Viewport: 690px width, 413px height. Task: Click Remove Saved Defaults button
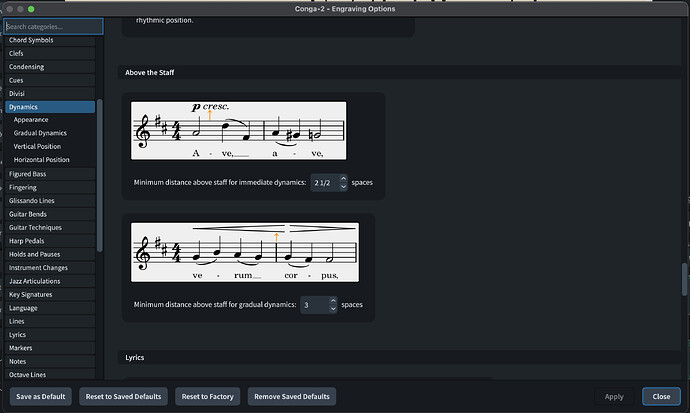click(292, 396)
